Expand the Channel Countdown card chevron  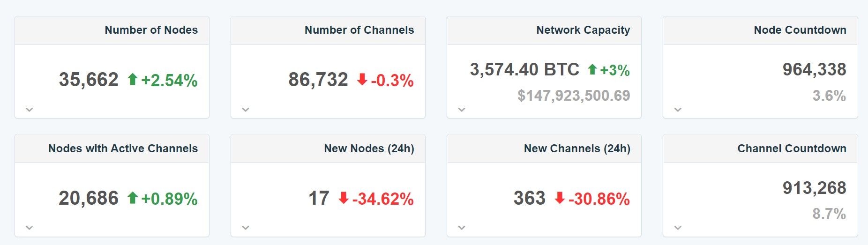(x=678, y=228)
